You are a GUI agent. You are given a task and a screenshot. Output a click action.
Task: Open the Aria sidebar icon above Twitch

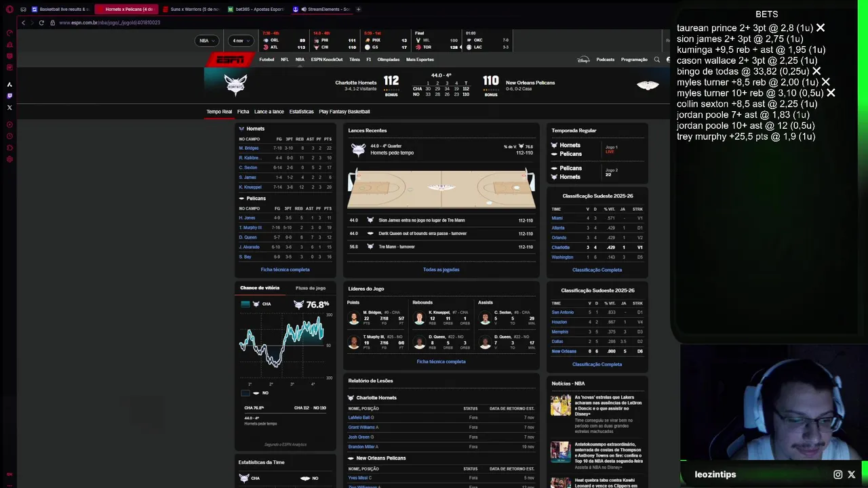pyautogui.click(x=9, y=84)
